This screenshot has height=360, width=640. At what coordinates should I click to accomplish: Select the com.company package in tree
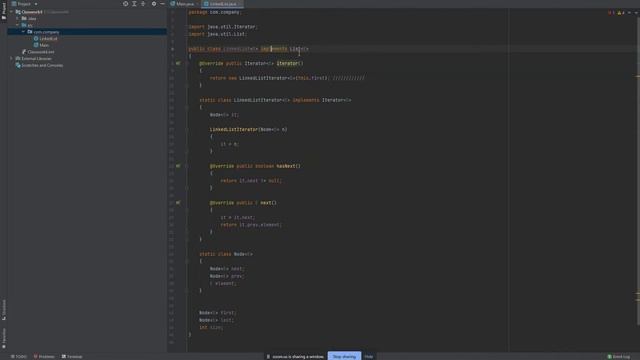[87, 31]
